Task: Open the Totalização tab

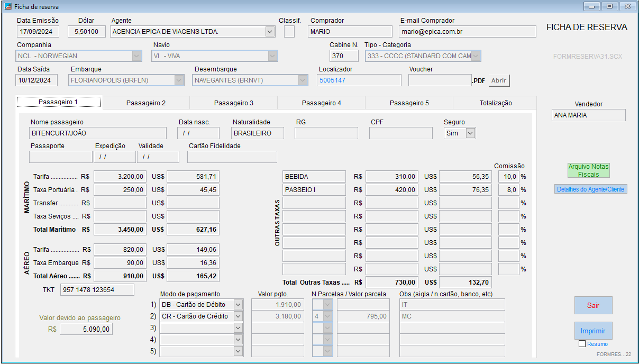Action: coord(495,103)
